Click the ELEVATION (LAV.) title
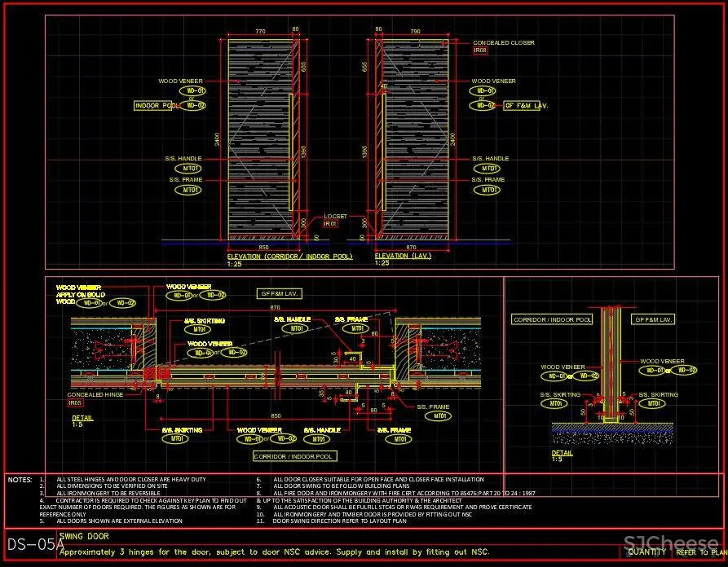The width and height of the screenshot is (728, 567). click(x=402, y=257)
